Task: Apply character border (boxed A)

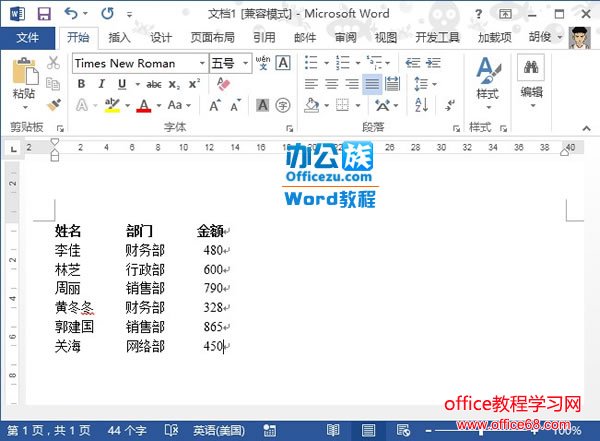Action: pos(283,62)
